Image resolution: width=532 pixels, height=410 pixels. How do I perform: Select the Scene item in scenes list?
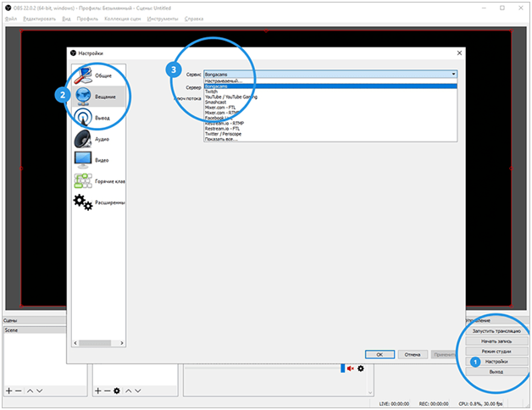(x=35, y=330)
